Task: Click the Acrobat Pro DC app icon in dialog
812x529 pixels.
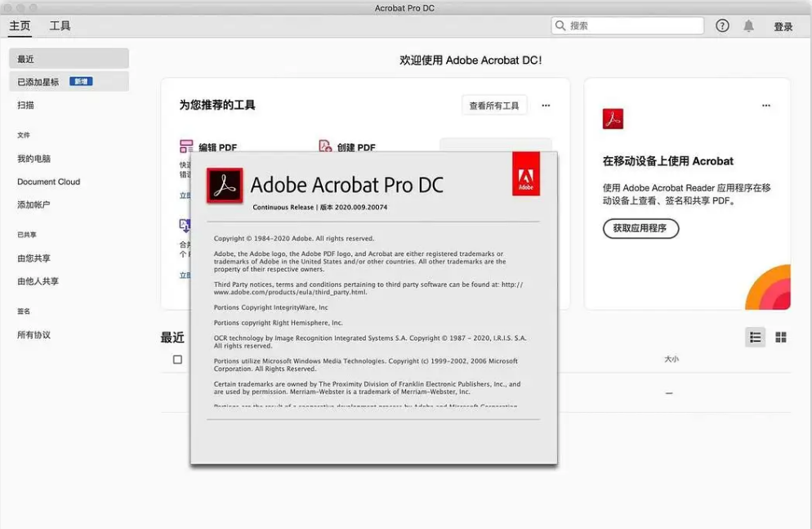Action: (225, 186)
